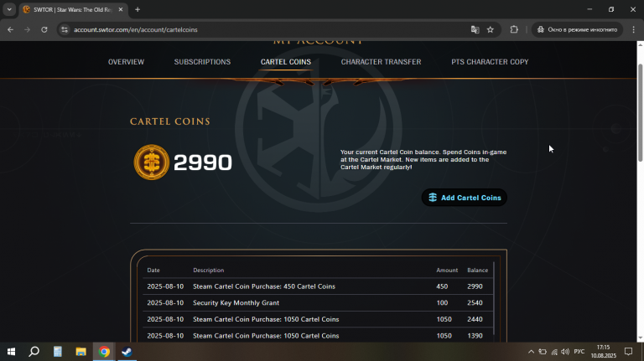644x361 pixels.
Task: Open the browser extensions menu
Action: [514, 29]
